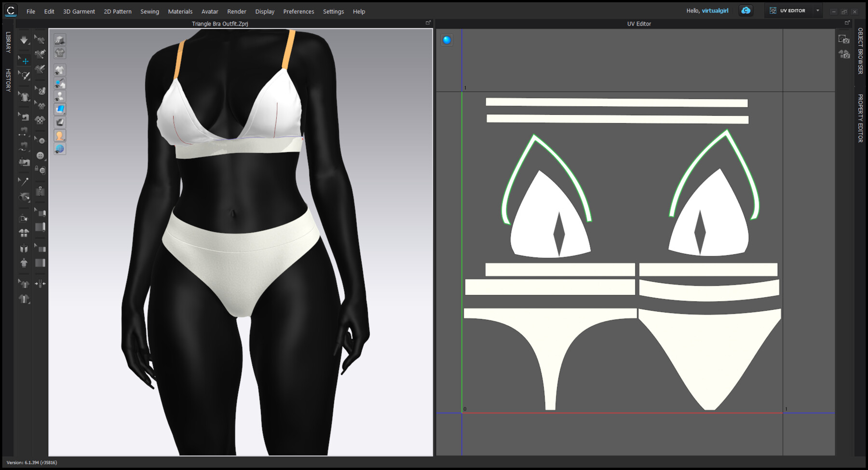Screen dimensions: 868x470
Task: Click the 3D Garment Snapshot icon
Action: coord(59,53)
